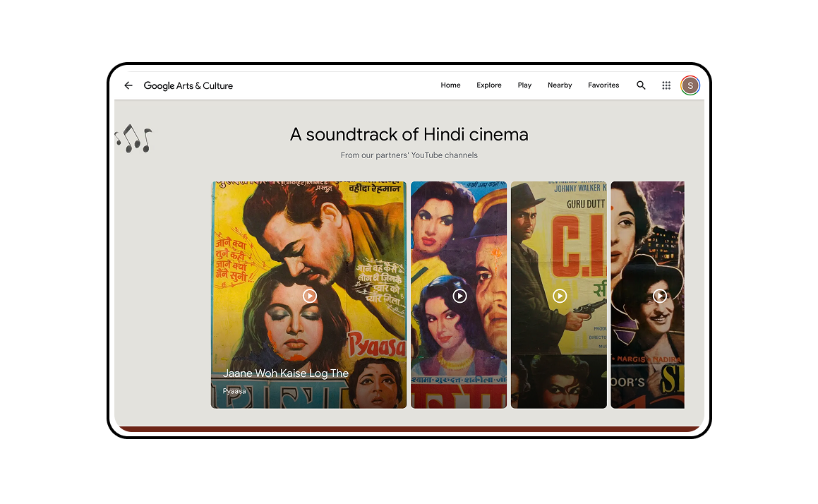The width and height of the screenshot is (818, 504).
Task: Open the Explore menu item
Action: coord(488,85)
